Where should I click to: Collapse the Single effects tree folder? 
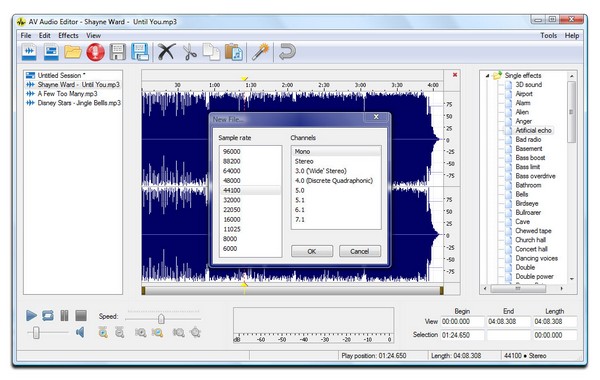(x=488, y=75)
